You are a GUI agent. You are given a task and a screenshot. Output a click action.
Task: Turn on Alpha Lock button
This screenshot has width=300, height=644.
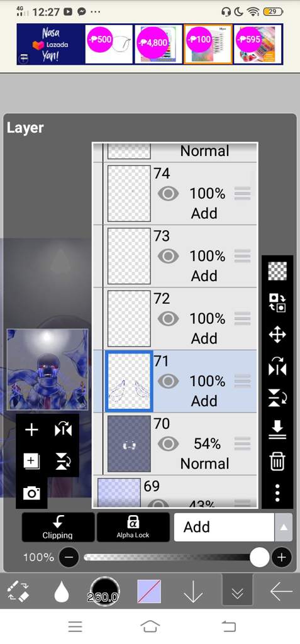coord(133,527)
